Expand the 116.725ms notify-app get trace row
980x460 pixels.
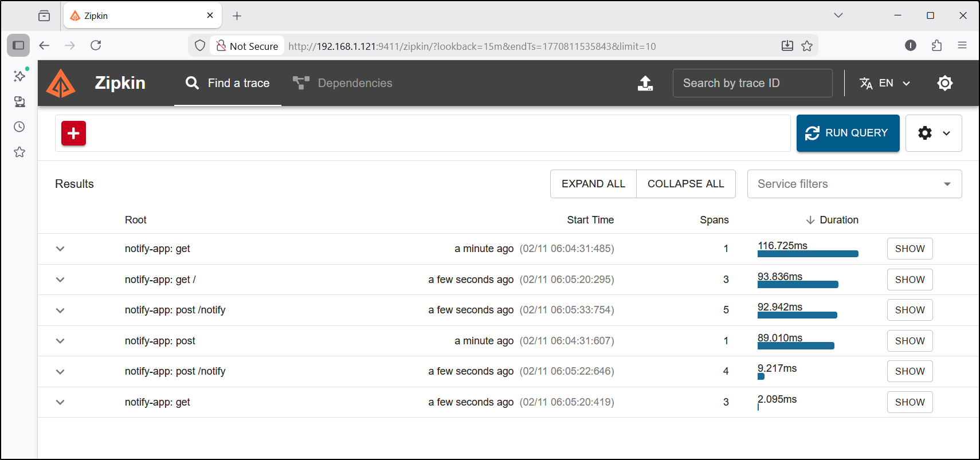tap(60, 249)
